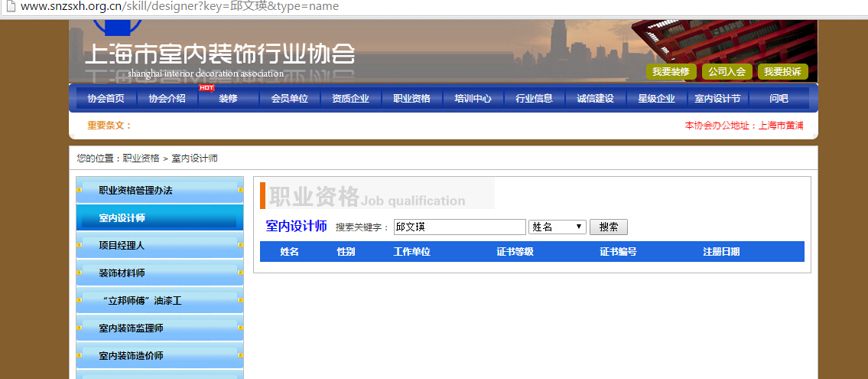
Task: Open 室内装饰监理师 sidebar entry
Action: 131,328
